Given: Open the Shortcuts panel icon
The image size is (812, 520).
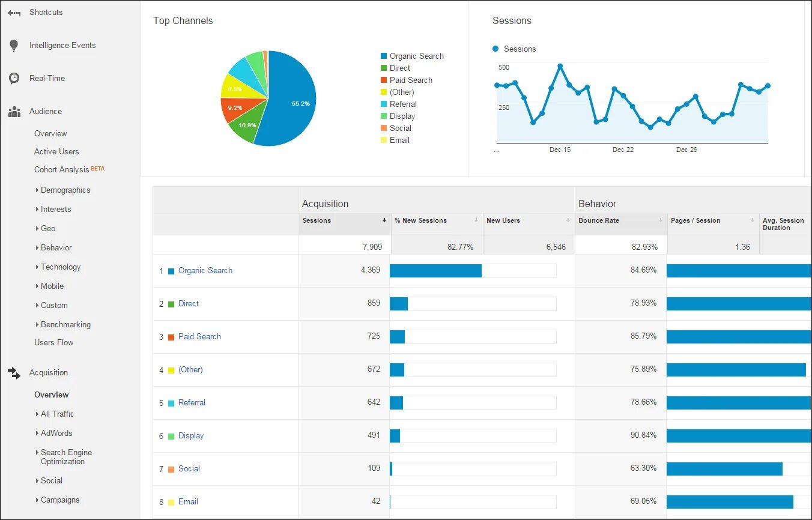Looking at the screenshot, I should (13, 11).
